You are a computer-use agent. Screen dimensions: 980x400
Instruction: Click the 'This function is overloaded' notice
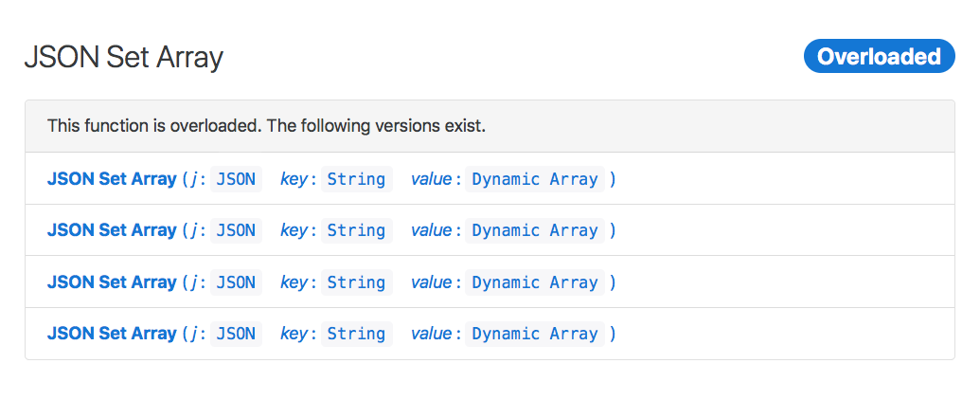click(x=266, y=126)
